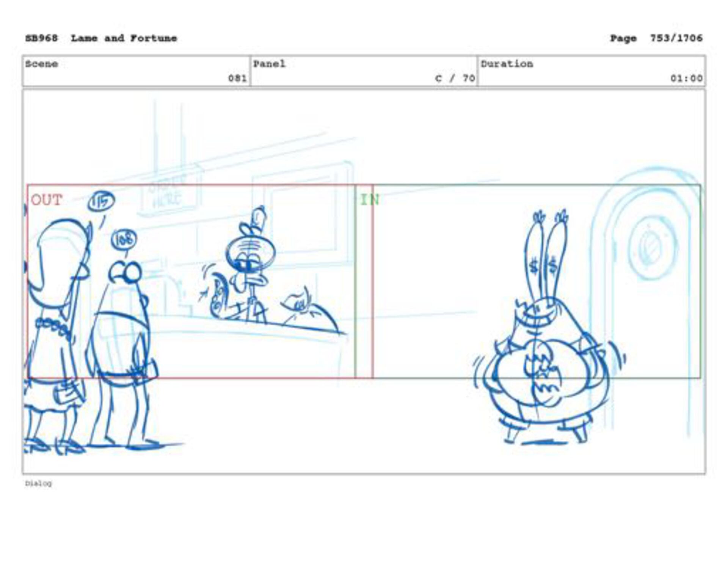The image size is (728, 564).
Task: Click the dollar sign eyes on the crab
Action: point(543,266)
